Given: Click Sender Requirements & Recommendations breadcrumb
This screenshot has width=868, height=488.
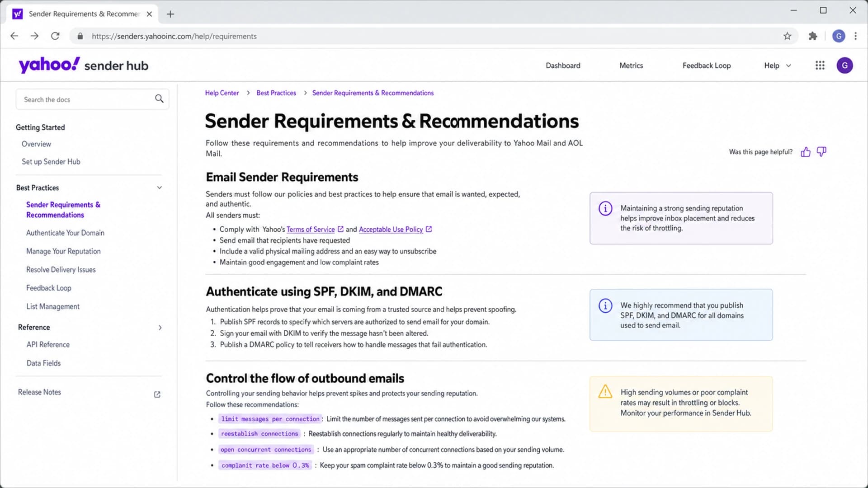Looking at the screenshot, I should [x=373, y=93].
